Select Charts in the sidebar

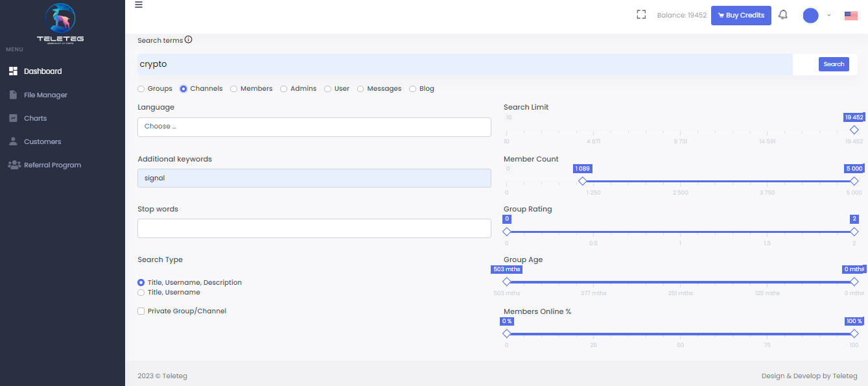pos(36,117)
